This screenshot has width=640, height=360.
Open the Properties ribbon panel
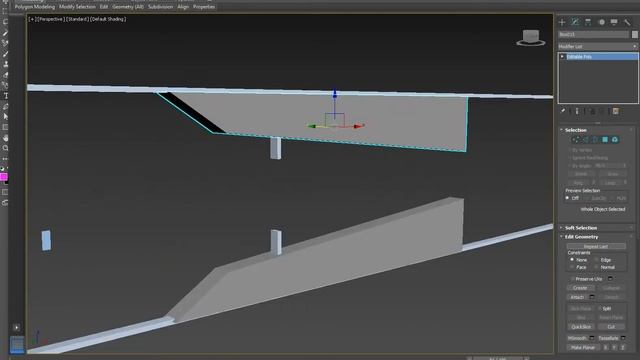[x=204, y=7]
